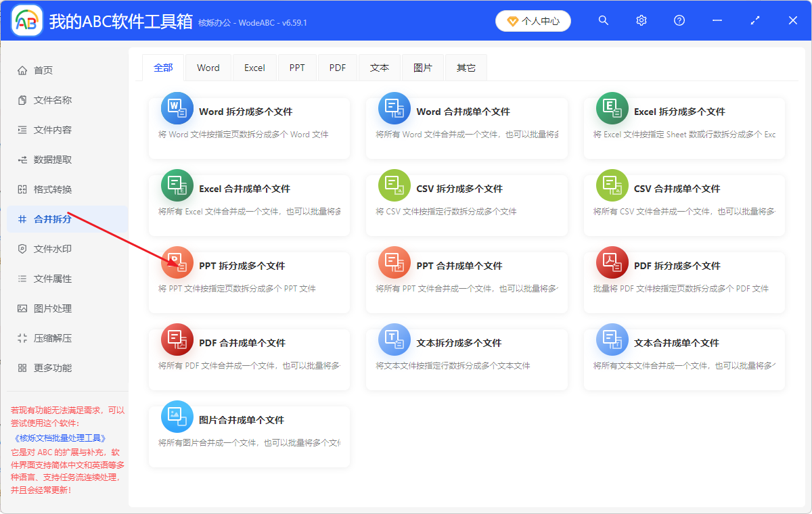Screen dimensions: 812x514
Task: Click the CSV merge into single file icon
Action: pyautogui.click(x=612, y=185)
